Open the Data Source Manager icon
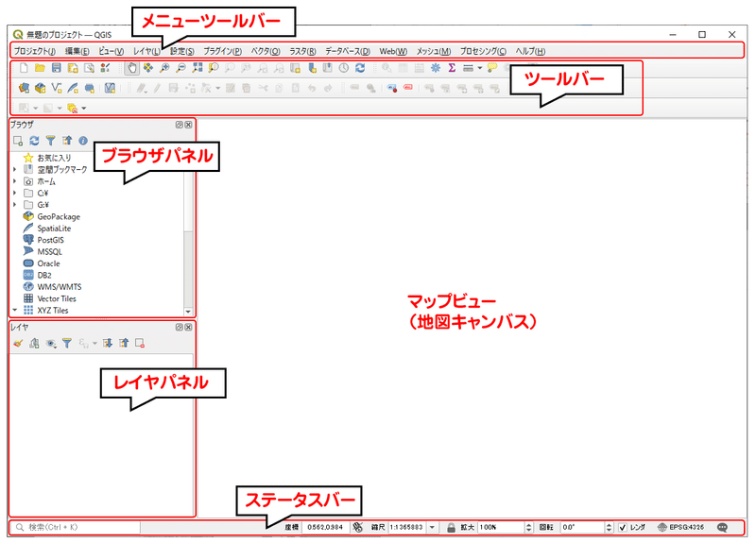Viewport: 756px width, 543px height. [x=24, y=88]
